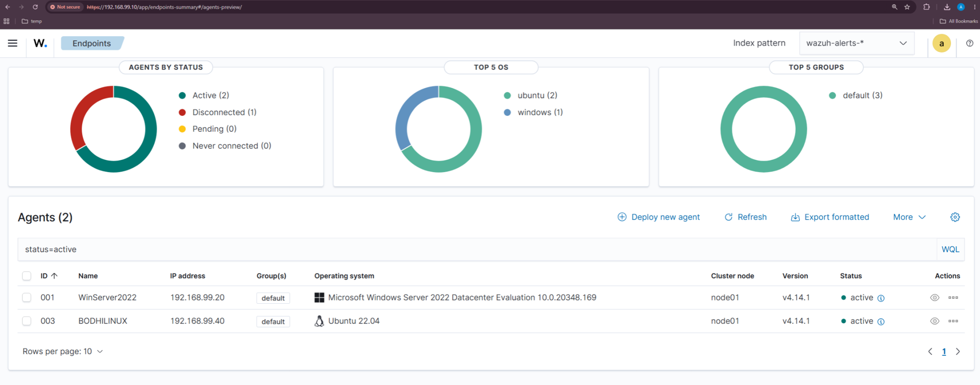Viewport: 980px width, 385px height.
Task: Open the agents table settings gear
Action: [x=955, y=217]
